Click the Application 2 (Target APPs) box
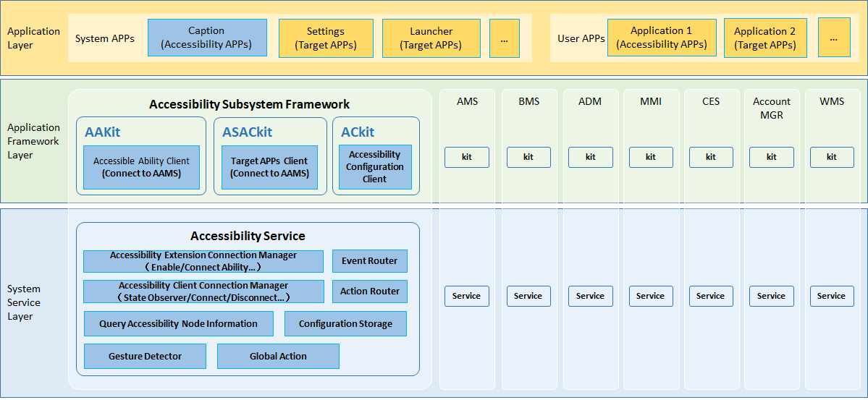868x400 pixels. click(764, 38)
